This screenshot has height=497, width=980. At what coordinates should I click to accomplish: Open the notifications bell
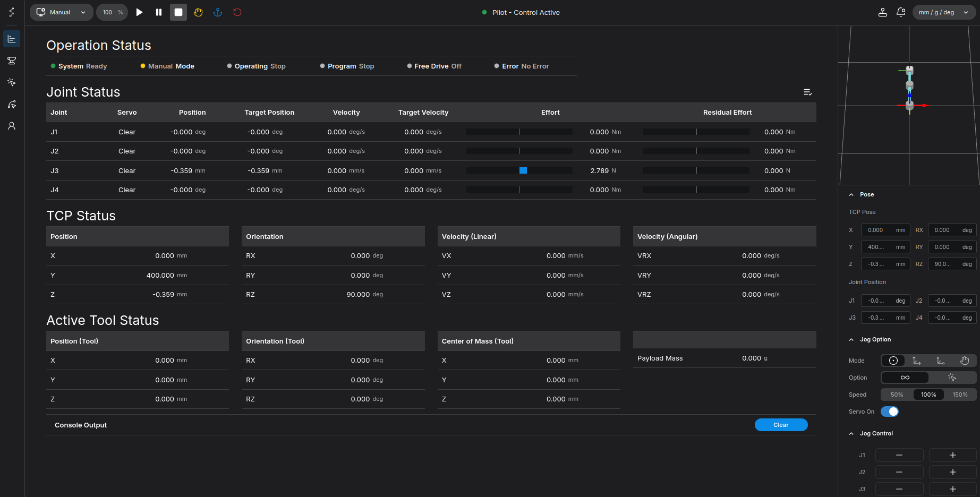901,12
